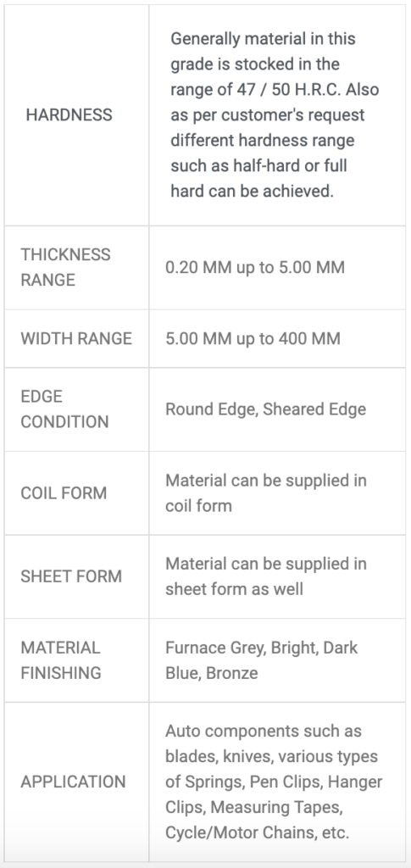Select the MATERIAL FINISHING label
The height and width of the screenshot is (868, 411).
61,660
